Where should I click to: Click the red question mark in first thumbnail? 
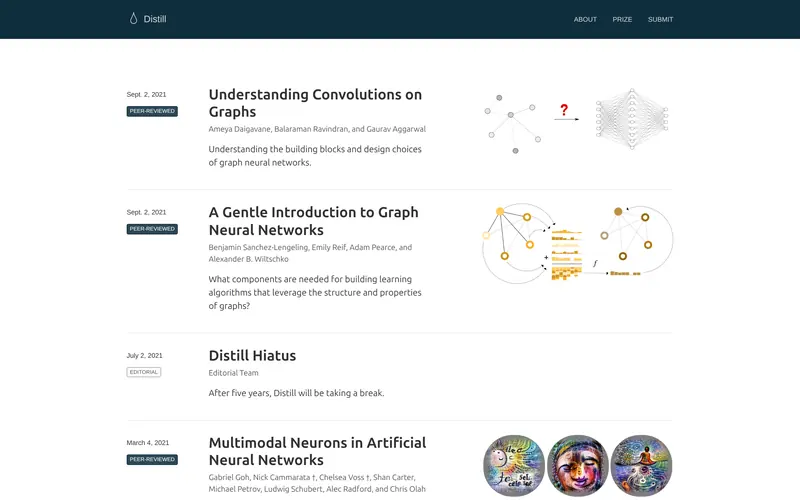[564, 110]
